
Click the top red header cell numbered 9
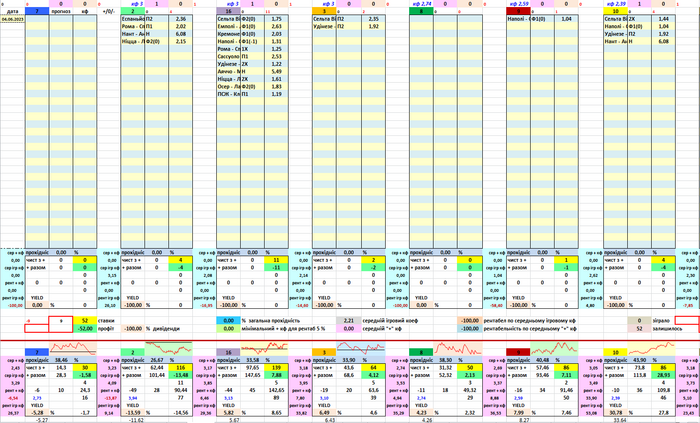tap(518, 11)
